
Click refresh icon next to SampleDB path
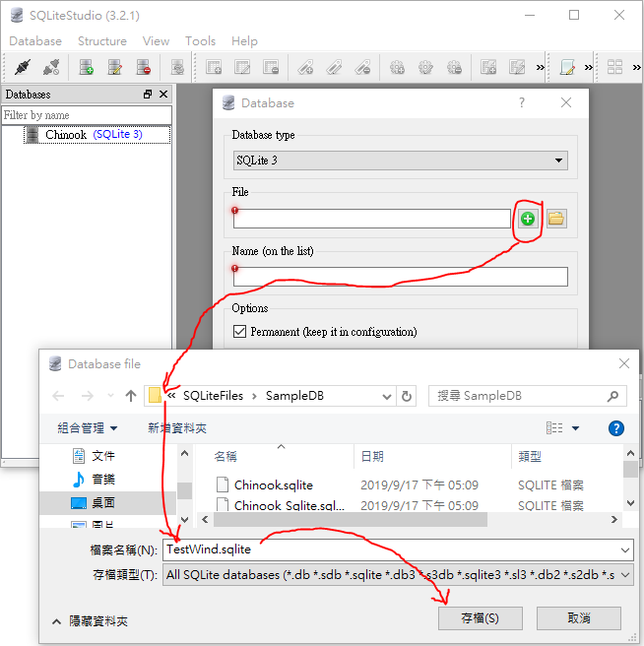click(x=407, y=396)
